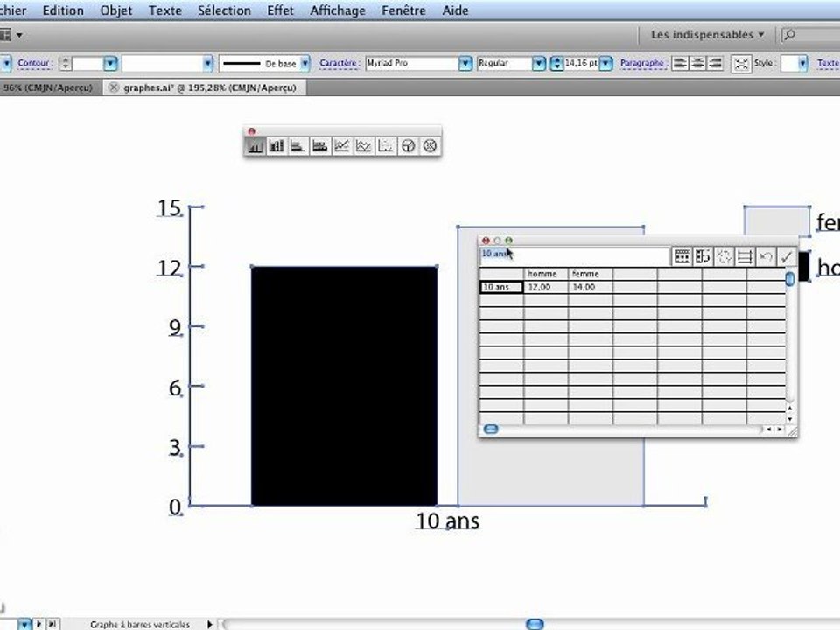The height and width of the screenshot is (630, 840).
Task: Close the graphes.ai document tab
Action: pyautogui.click(x=114, y=87)
